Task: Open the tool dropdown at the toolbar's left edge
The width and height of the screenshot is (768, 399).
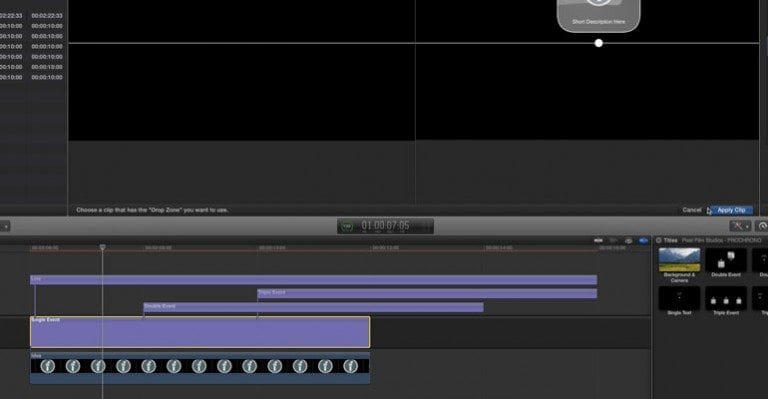Action: tap(5, 226)
